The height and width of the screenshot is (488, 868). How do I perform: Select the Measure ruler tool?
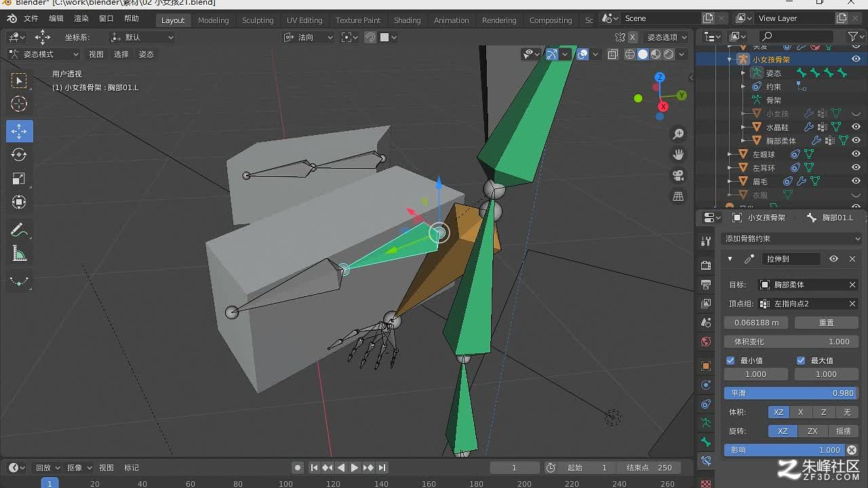click(x=19, y=254)
